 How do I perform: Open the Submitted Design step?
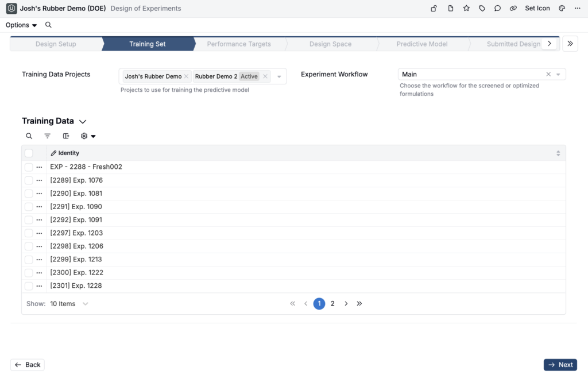(x=513, y=44)
